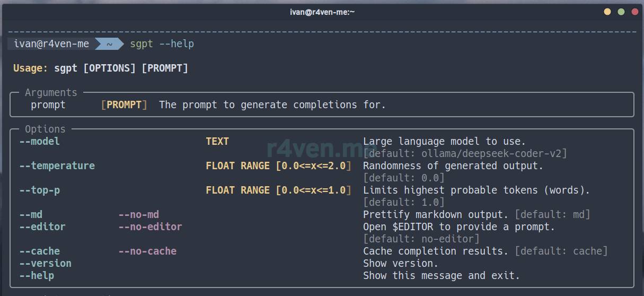Click the --no-editor flag text

(150, 227)
